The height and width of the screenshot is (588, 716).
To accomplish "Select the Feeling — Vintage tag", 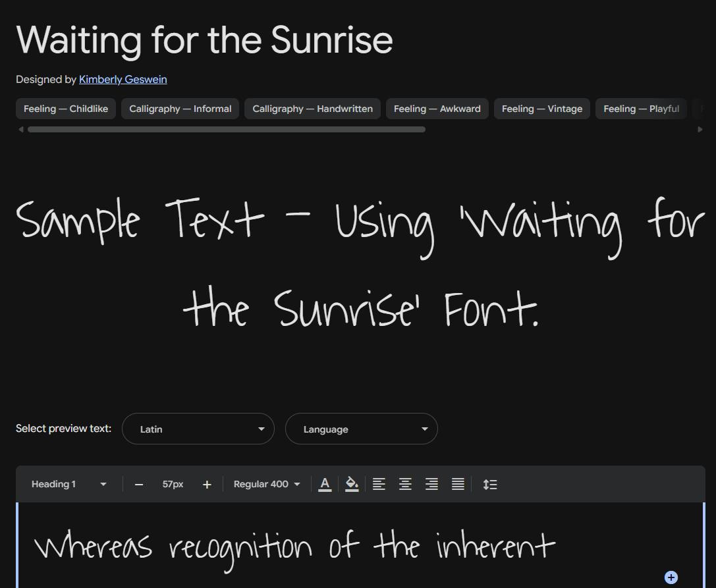I will [x=542, y=109].
